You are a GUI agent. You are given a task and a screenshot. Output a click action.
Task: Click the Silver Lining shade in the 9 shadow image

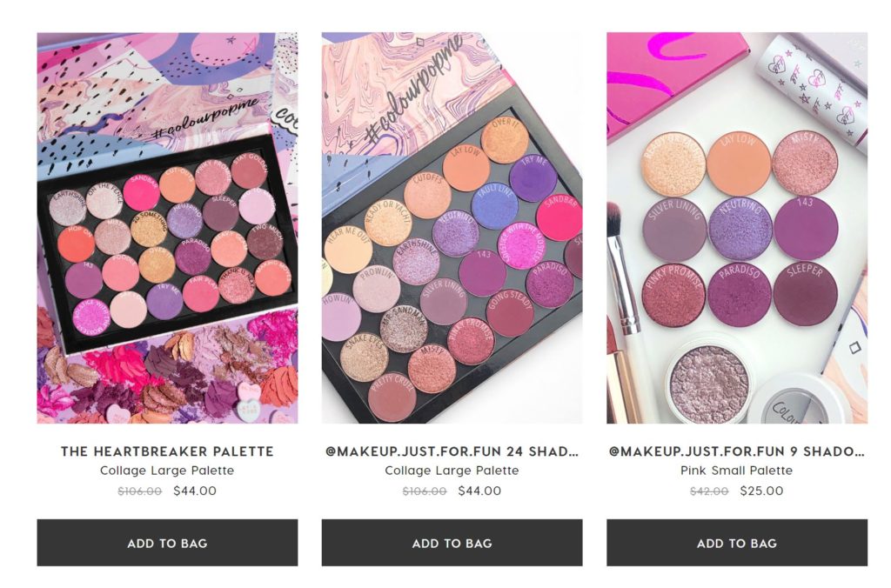click(x=674, y=229)
